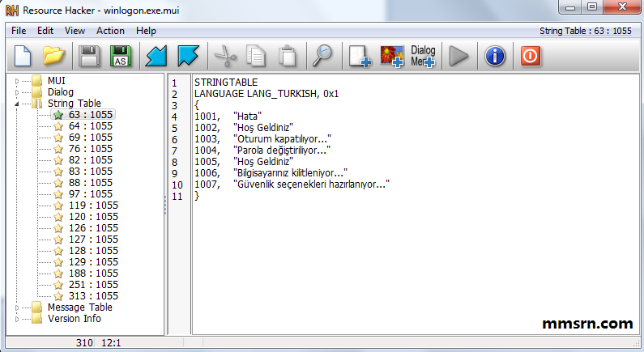Compile the script with the play arrow
Image resolution: width=644 pixels, height=352 pixels.
tap(458, 56)
